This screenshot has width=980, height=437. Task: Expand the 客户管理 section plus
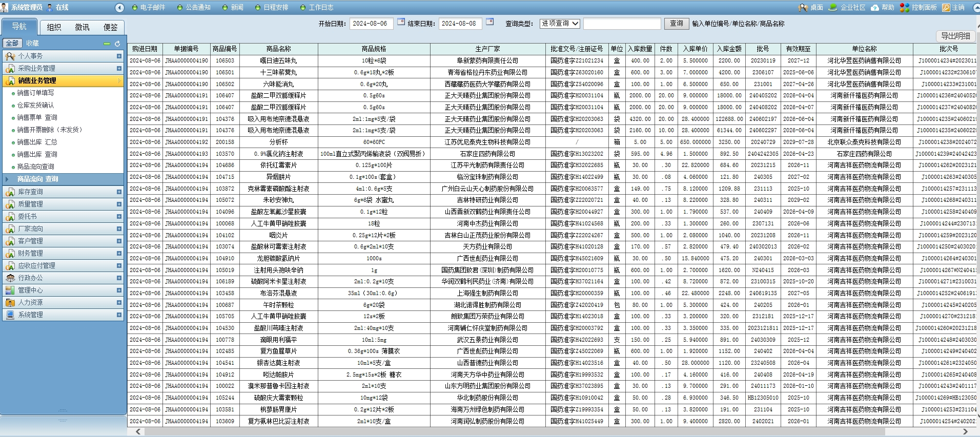(119, 241)
